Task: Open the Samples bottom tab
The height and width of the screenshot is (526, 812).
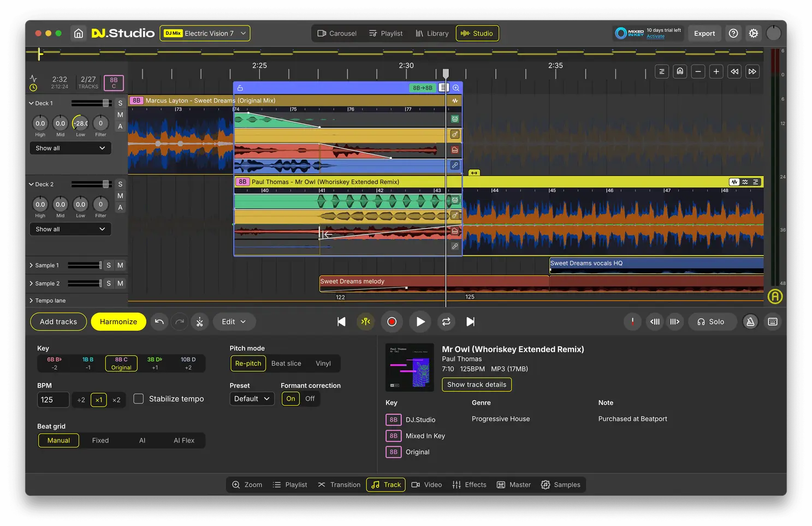Action: point(561,485)
